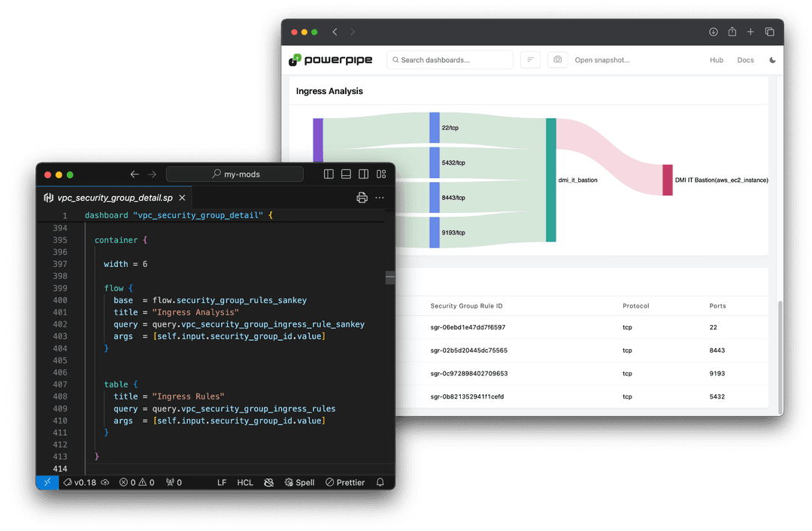Click the remote connection indicator
Screen dimensions: 812x531
[x=47, y=482]
